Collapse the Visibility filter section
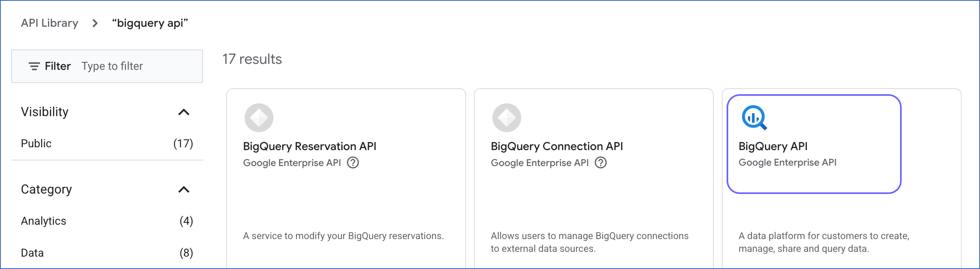This screenshot has height=269, width=980. (x=183, y=112)
